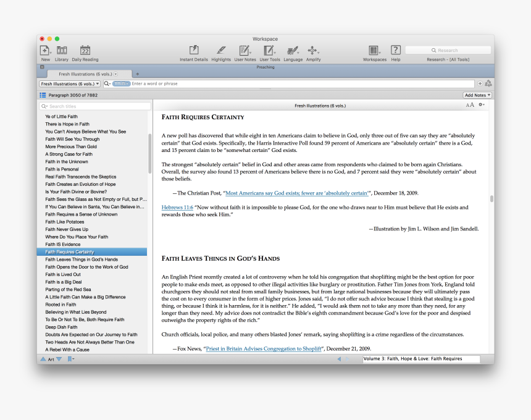Select Faith is a Big Deal
531x420 pixels.
(x=64, y=282)
